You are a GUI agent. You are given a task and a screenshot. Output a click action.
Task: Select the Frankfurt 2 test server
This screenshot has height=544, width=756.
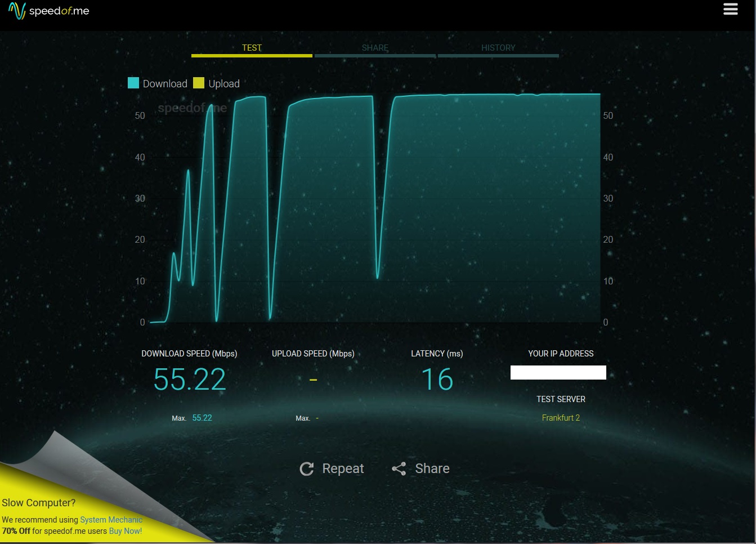561,418
